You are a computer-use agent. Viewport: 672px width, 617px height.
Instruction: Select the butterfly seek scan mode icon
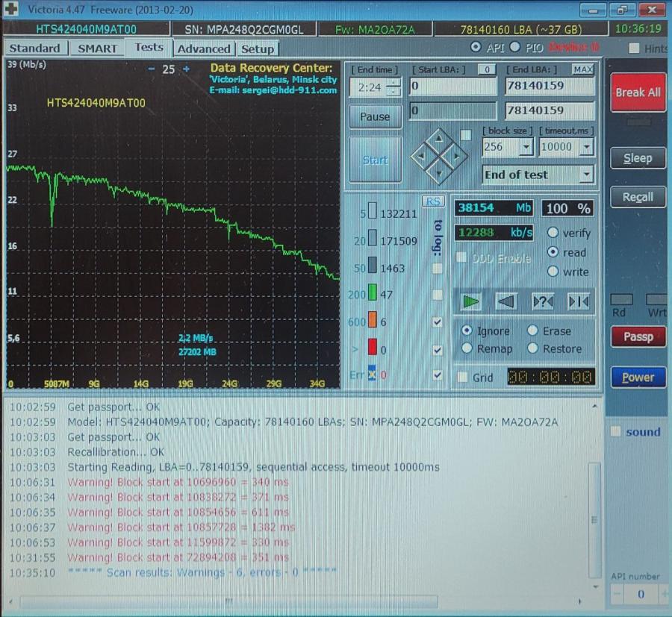578,301
